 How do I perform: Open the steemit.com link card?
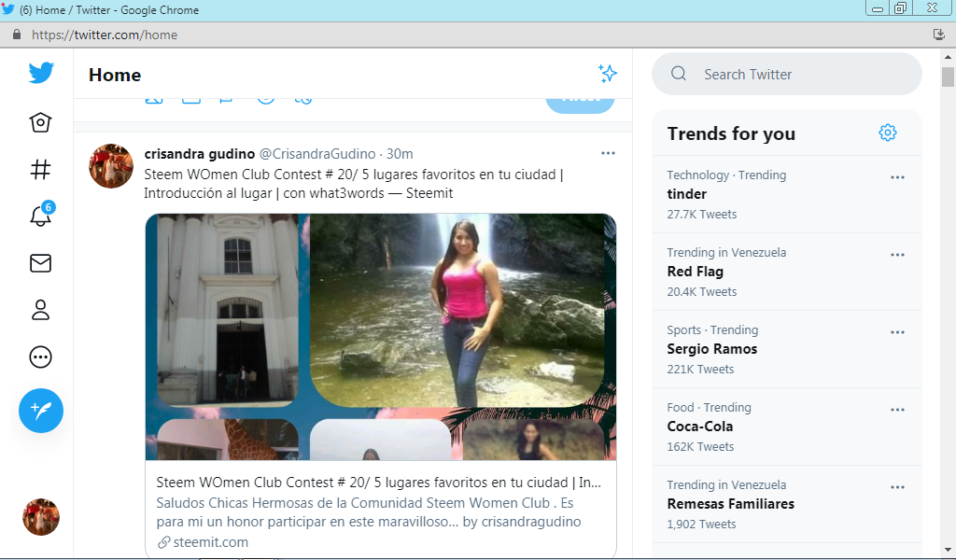381,511
